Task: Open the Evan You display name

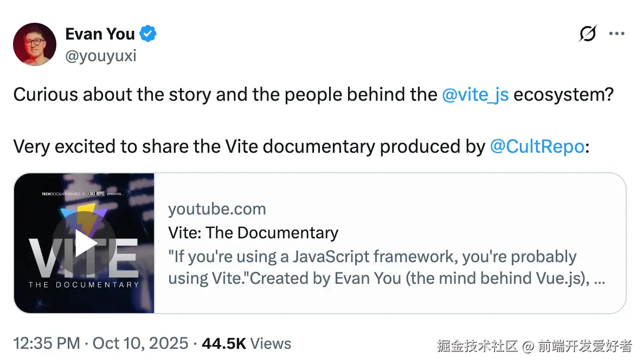Action: pos(100,34)
